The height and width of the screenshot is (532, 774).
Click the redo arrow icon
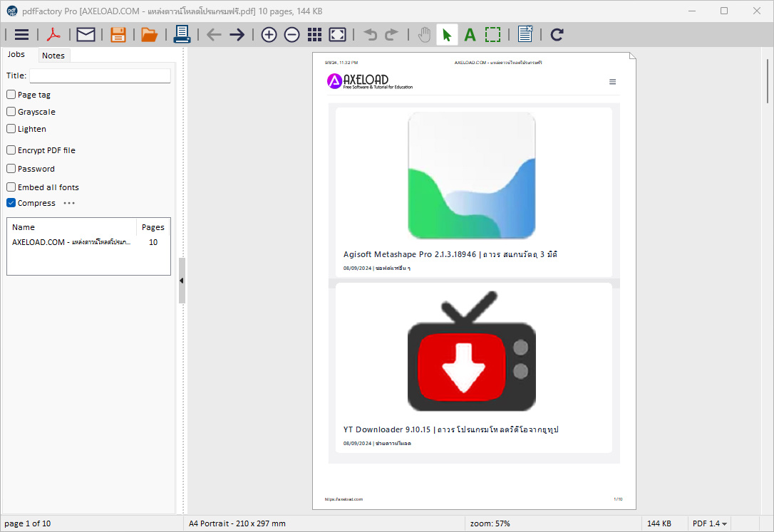coord(391,34)
